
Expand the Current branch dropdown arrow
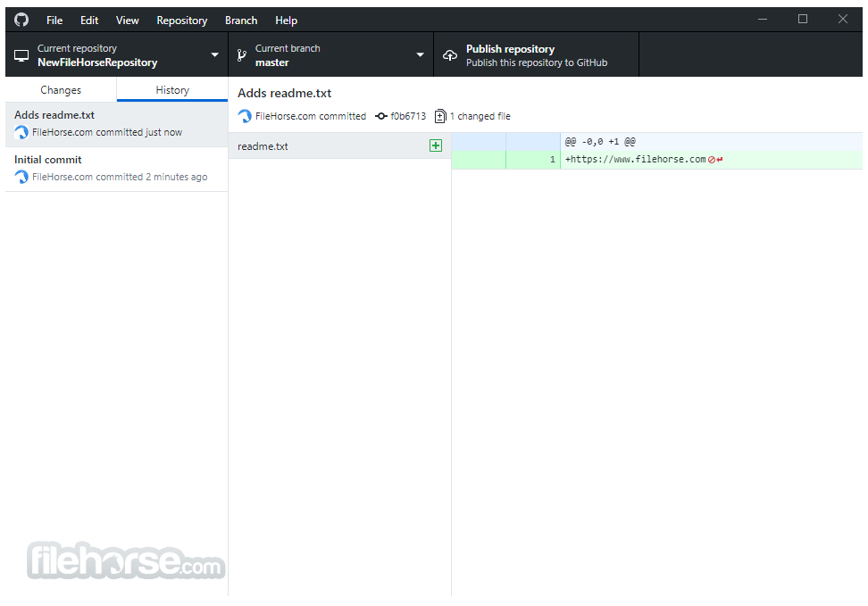point(421,54)
